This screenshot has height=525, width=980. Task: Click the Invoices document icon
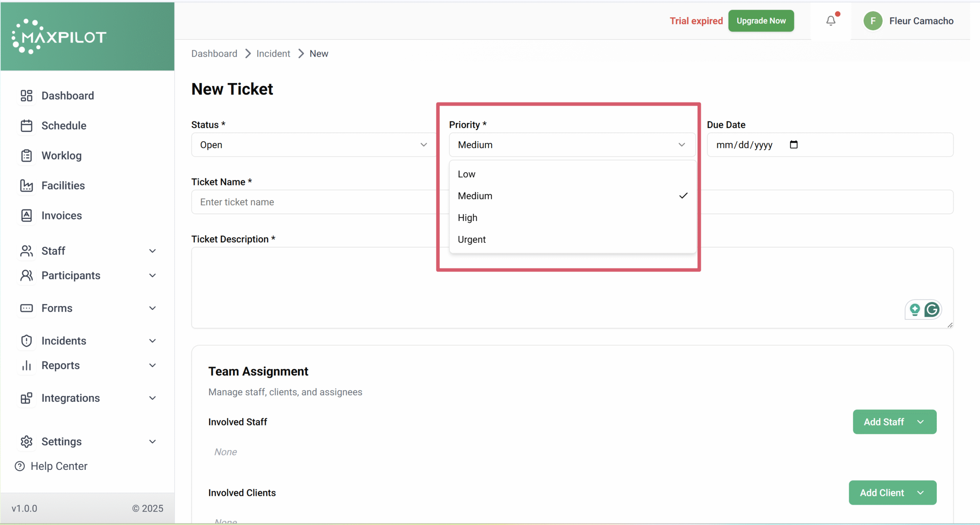[26, 216]
